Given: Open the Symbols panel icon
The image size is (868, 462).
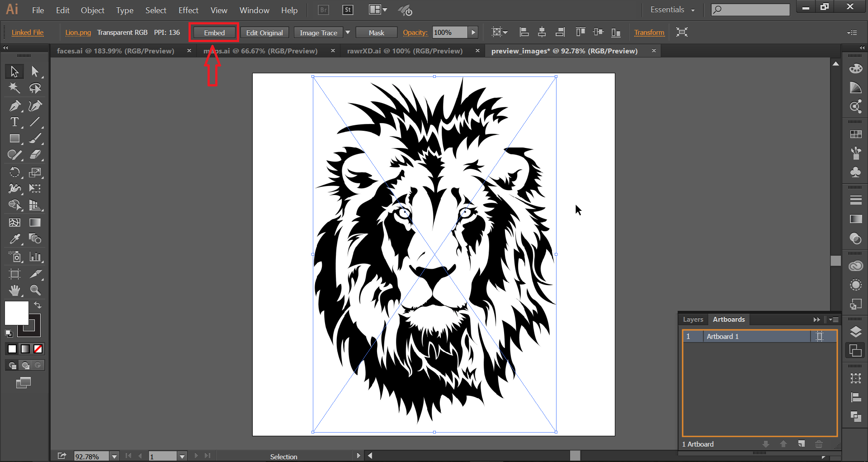Looking at the screenshot, I should tap(855, 172).
